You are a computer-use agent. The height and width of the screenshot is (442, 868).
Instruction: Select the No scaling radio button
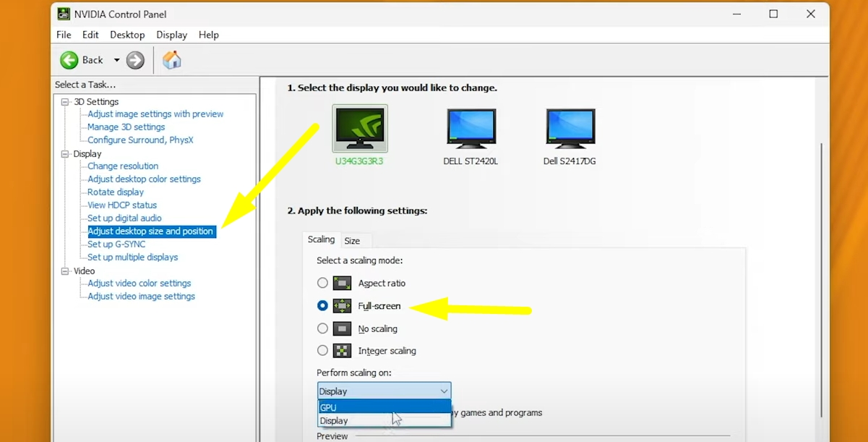point(322,328)
